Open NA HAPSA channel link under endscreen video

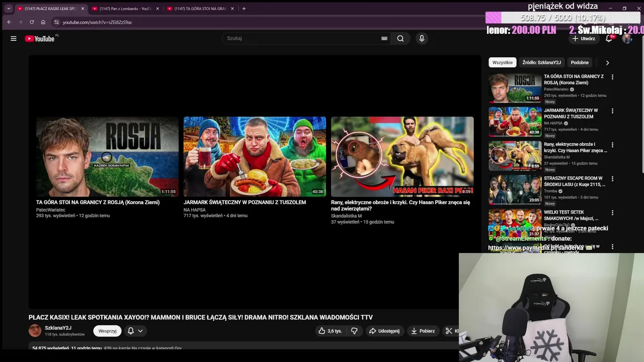pos(195,210)
